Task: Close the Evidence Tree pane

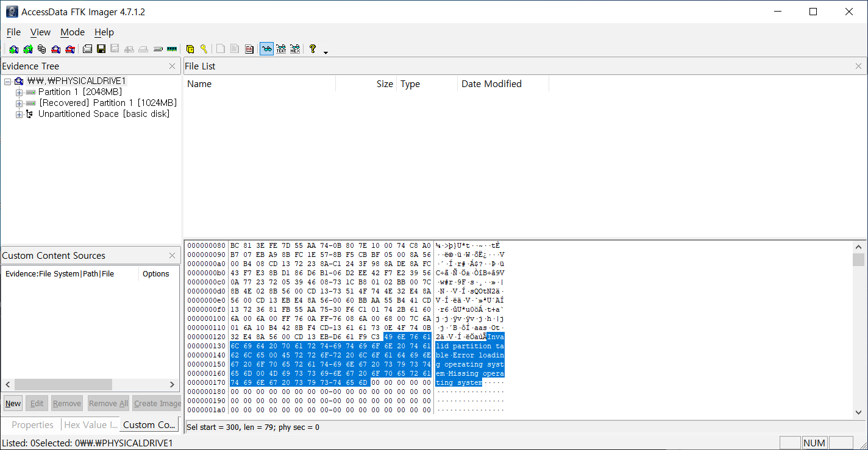Action: click(172, 66)
